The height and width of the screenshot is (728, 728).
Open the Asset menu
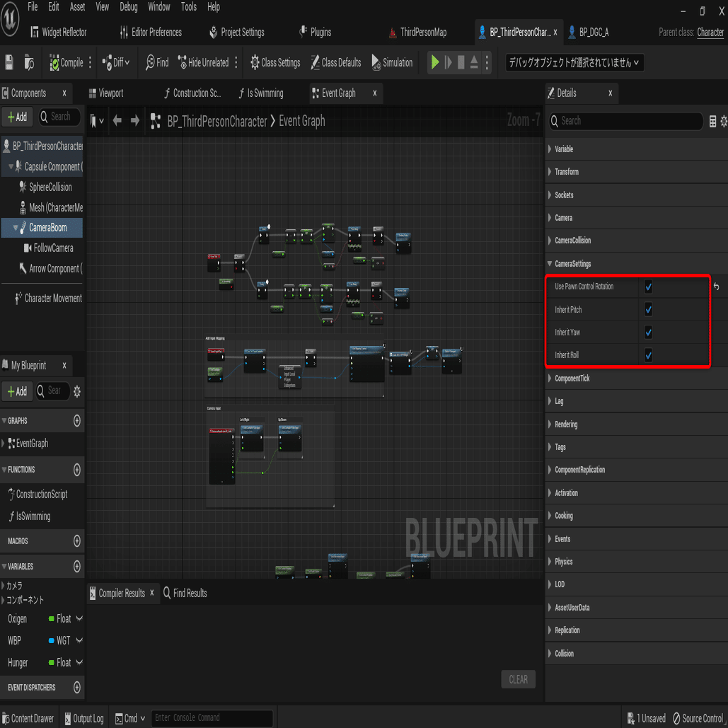click(x=77, y=7)
